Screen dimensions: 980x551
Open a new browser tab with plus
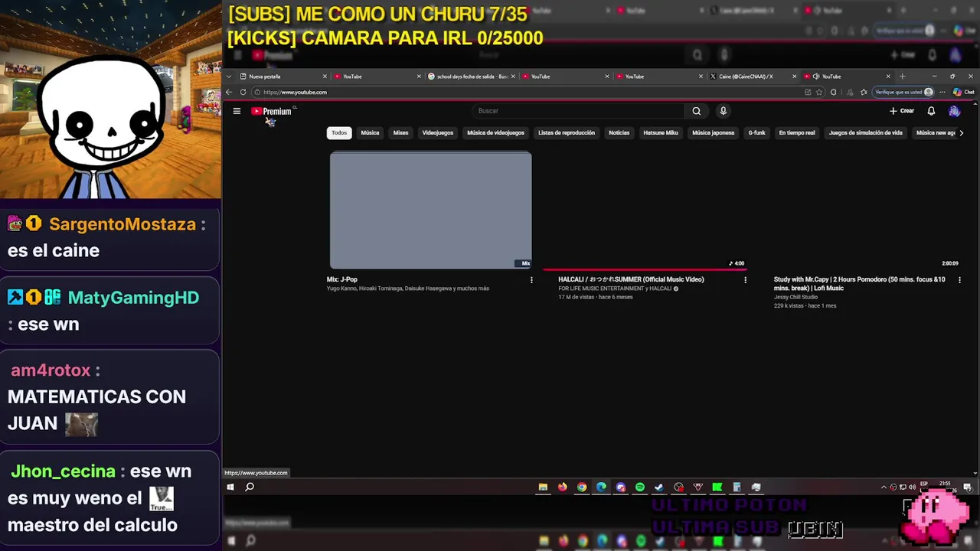click(902, 77)
